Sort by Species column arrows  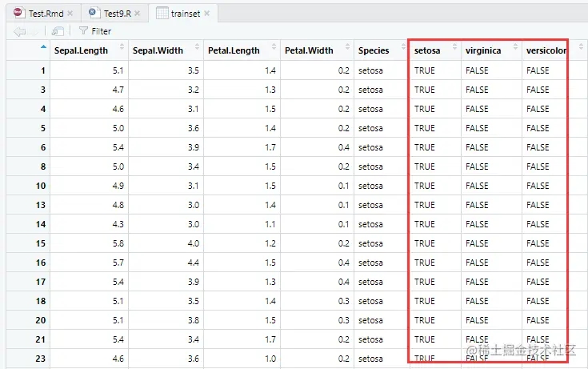[403, 47]
